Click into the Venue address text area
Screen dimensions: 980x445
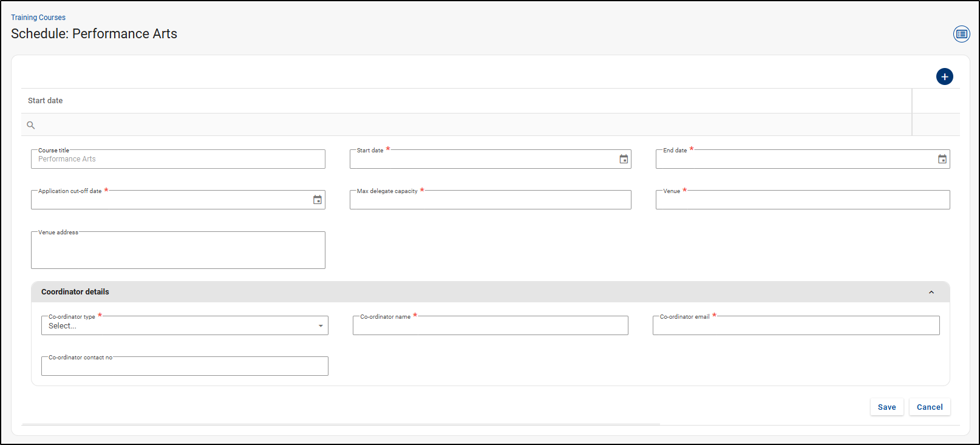178,251
